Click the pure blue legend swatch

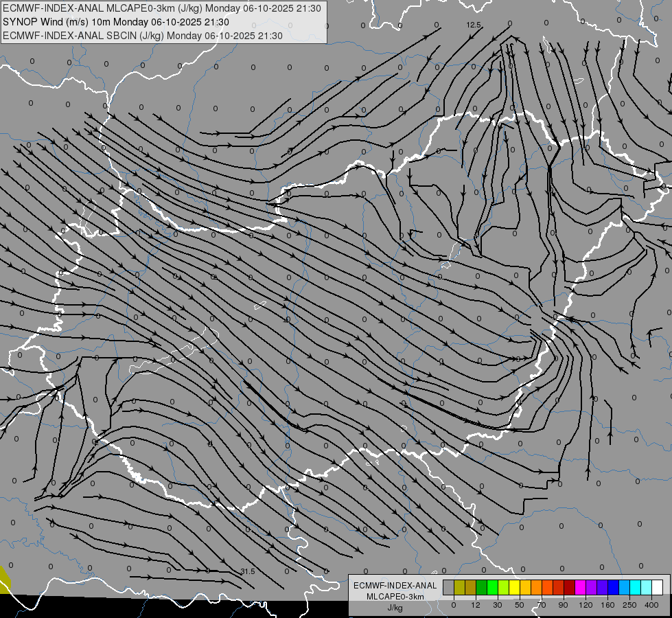coord(613,587)
